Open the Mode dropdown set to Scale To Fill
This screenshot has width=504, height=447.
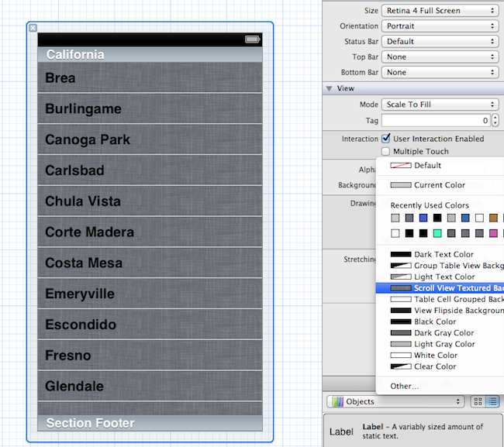(440, 105)
